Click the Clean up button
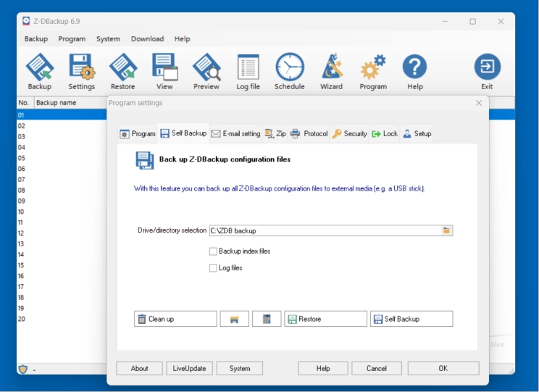 coord(175,319)
